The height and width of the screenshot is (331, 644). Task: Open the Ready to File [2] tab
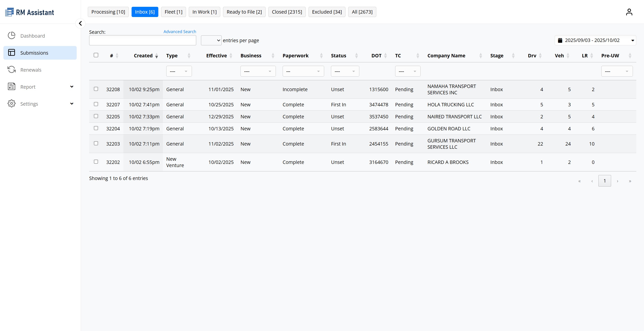point(244,12)
